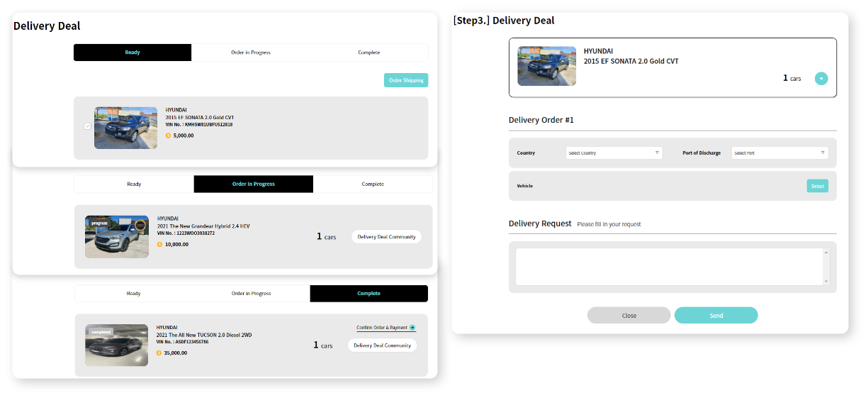Switch to Ready tab above Grandeur Hybrid card

[x=134, y=184]
